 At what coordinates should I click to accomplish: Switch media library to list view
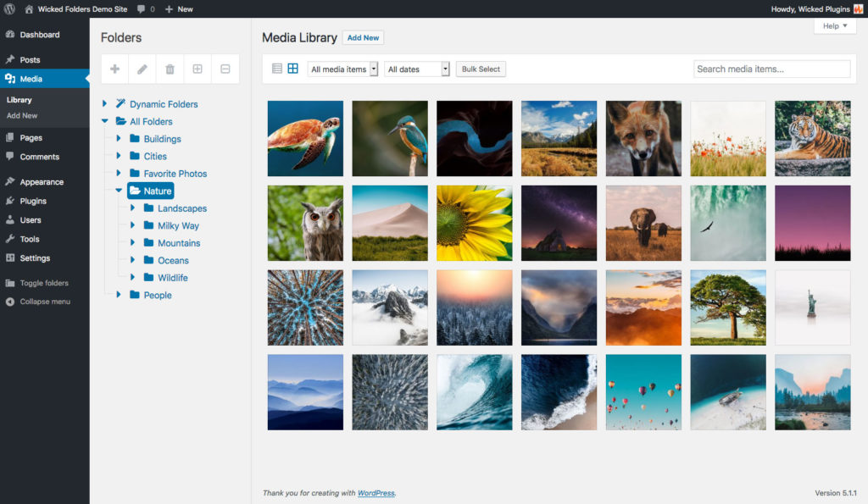click(x=275, y=68)
